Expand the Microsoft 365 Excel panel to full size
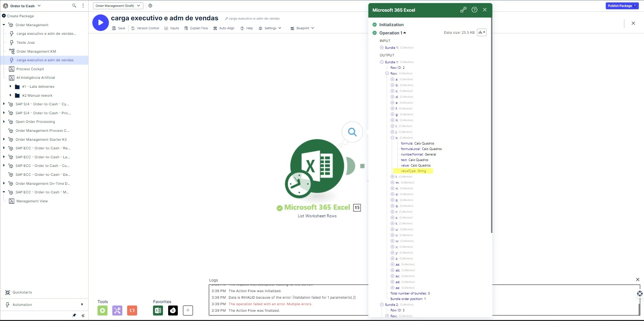The height and width of the screenshot is (321, 644). pos(463,10)
